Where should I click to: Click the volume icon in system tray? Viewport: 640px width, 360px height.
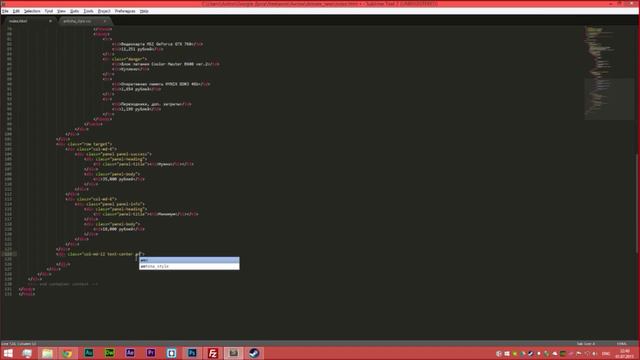[595, 353]
